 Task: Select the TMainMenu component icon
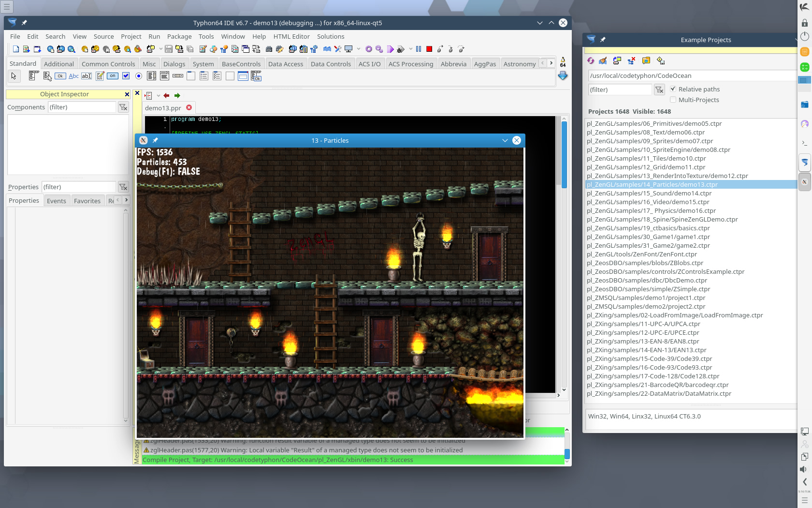pos(33,76)
